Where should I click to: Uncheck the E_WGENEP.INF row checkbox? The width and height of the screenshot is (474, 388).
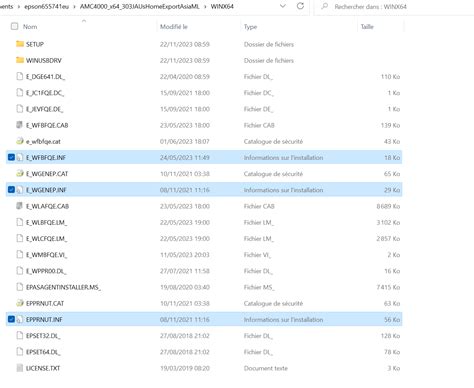pos(11,189)
